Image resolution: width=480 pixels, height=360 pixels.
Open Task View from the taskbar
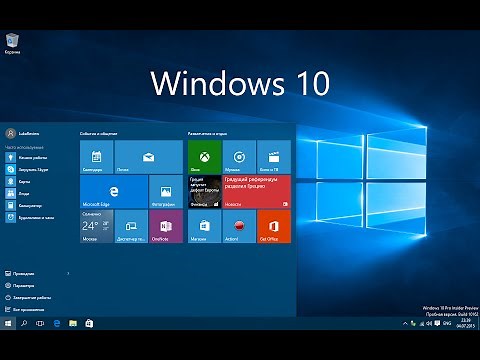click(40, 323)
